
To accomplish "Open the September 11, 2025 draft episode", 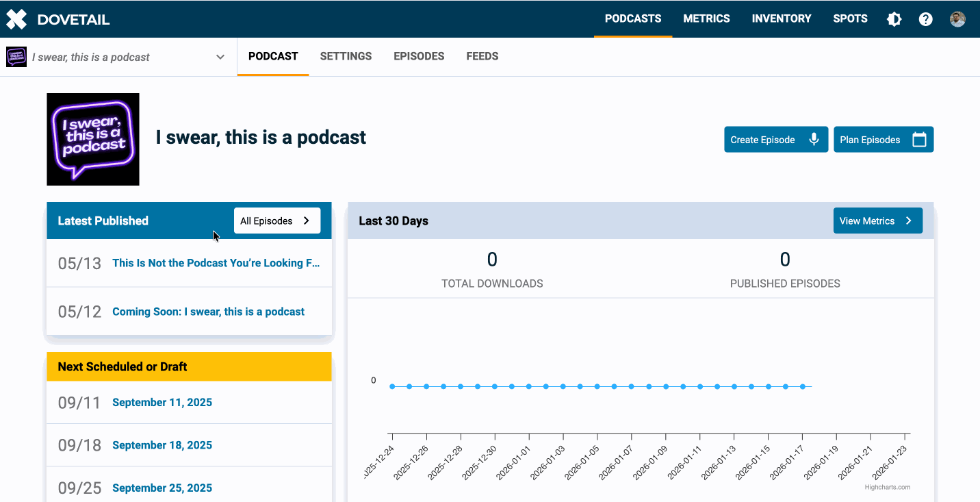I will 162,402.
